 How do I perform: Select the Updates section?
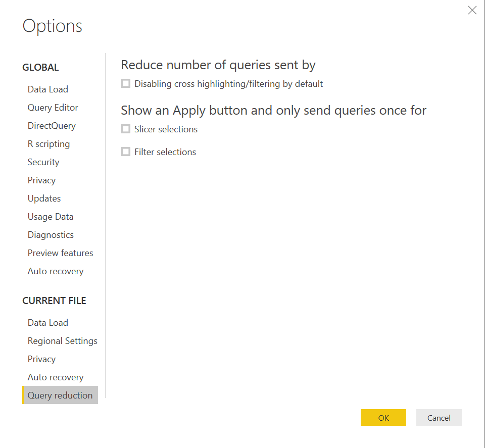tap(44, 198)
